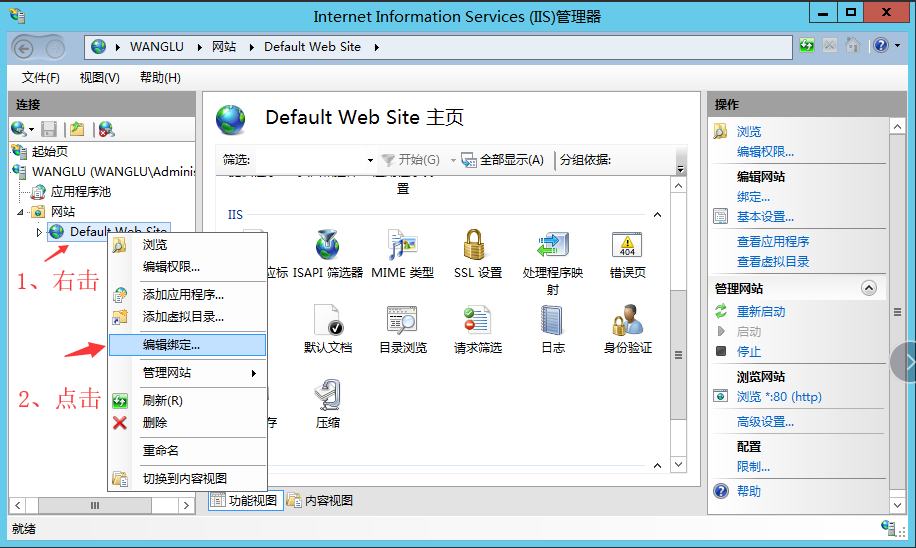Expand the Default Web Site tree node

point(39,232)
